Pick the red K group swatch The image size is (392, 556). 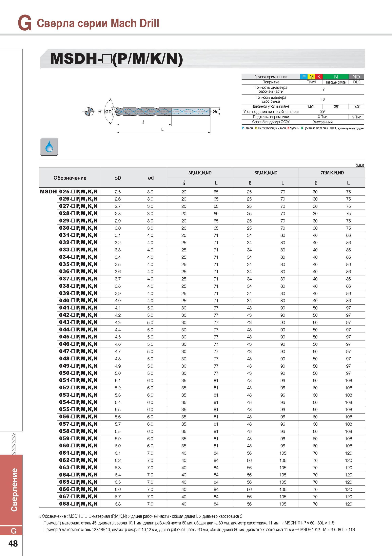(319, 77)
